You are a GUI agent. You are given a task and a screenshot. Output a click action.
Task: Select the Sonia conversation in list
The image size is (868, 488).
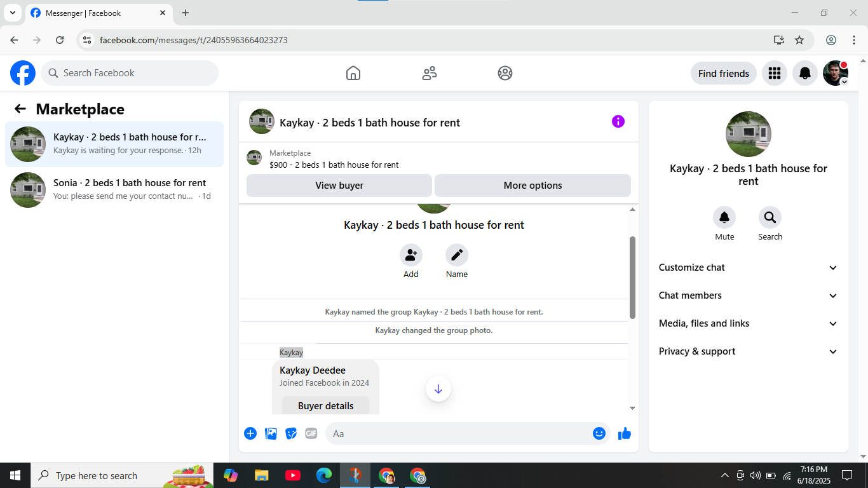tap(114, 190)
